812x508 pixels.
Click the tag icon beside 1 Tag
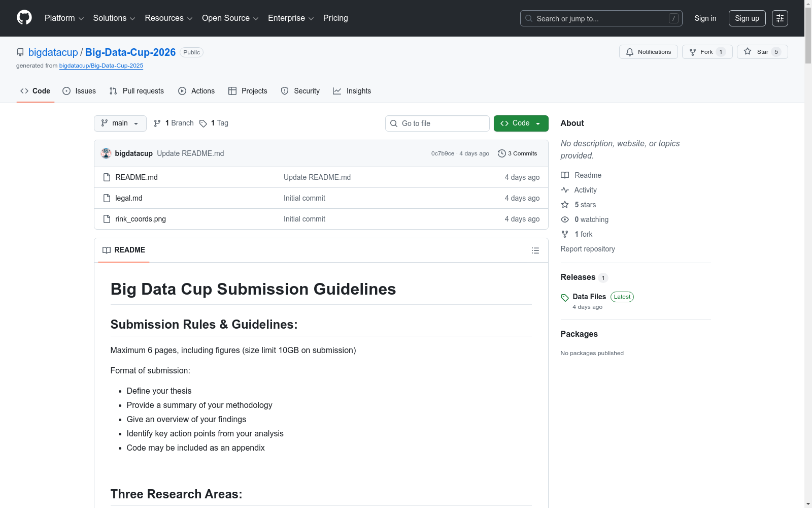pyautogui.click(x=203, y=123)
